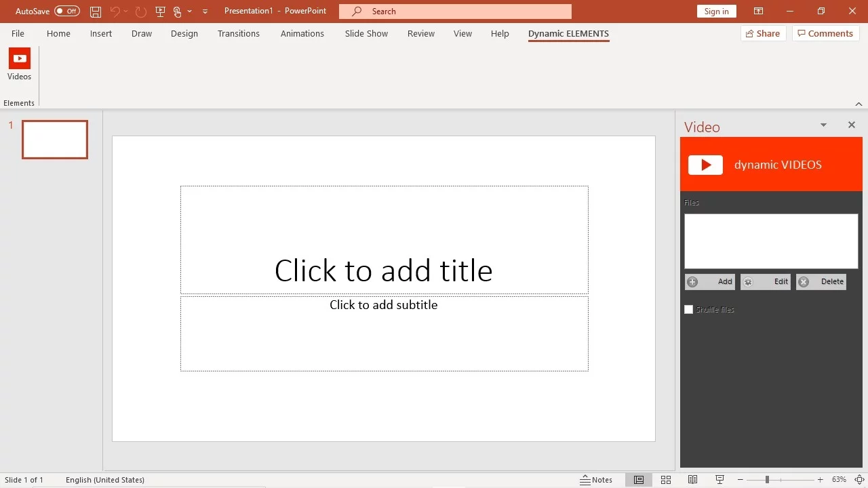Click the 63% zoom level

coord(840,480)
